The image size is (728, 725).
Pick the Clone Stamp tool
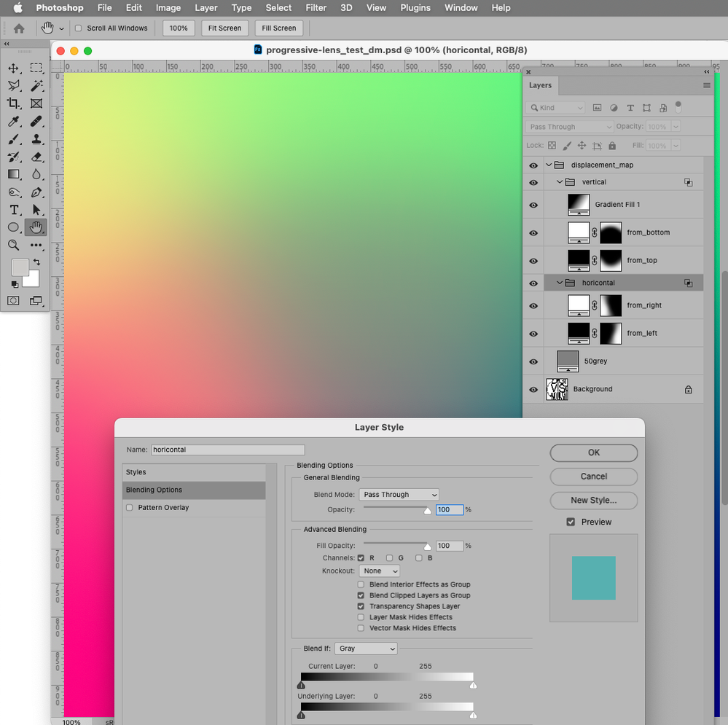tap(37, 138)
